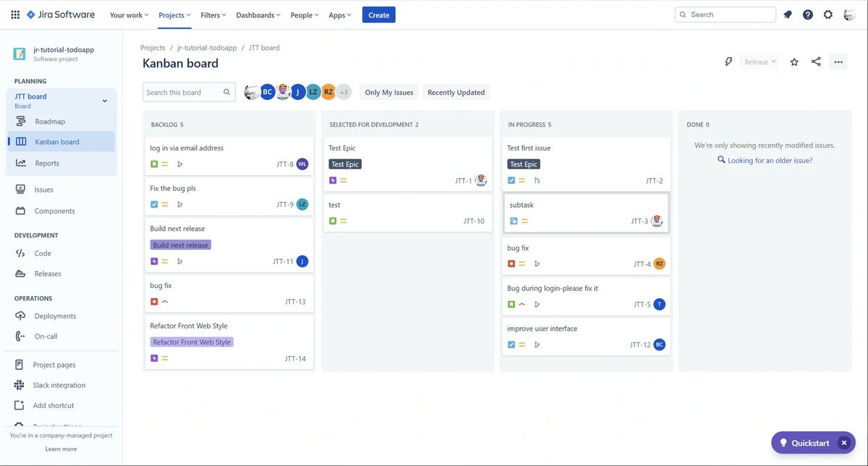The height and width of the screenshot is (466, 868).
Task: Select Kanban board in sidebar
Action: [61, 142]
